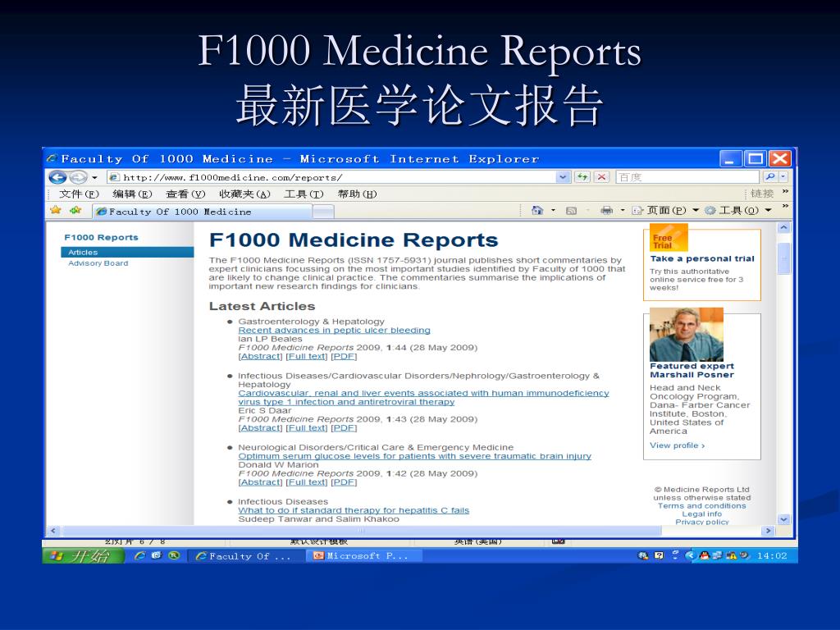Open PDF for Donald W Marion article
840x630 pixels.
[x=344, y=482]
